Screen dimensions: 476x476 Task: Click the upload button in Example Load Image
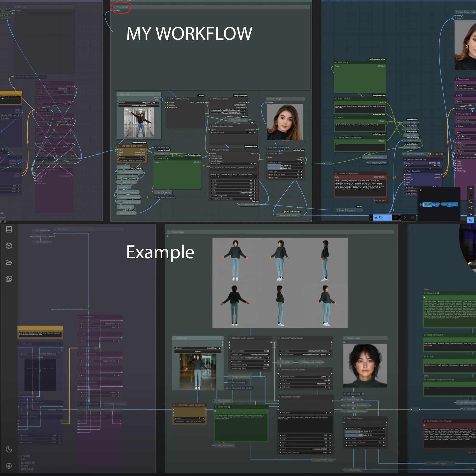[198, 351]
